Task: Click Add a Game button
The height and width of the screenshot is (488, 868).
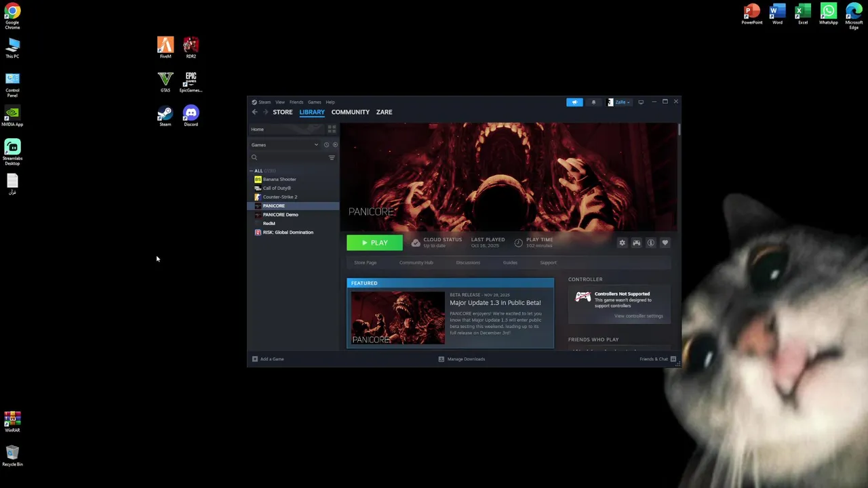Action: click(268, 359)
